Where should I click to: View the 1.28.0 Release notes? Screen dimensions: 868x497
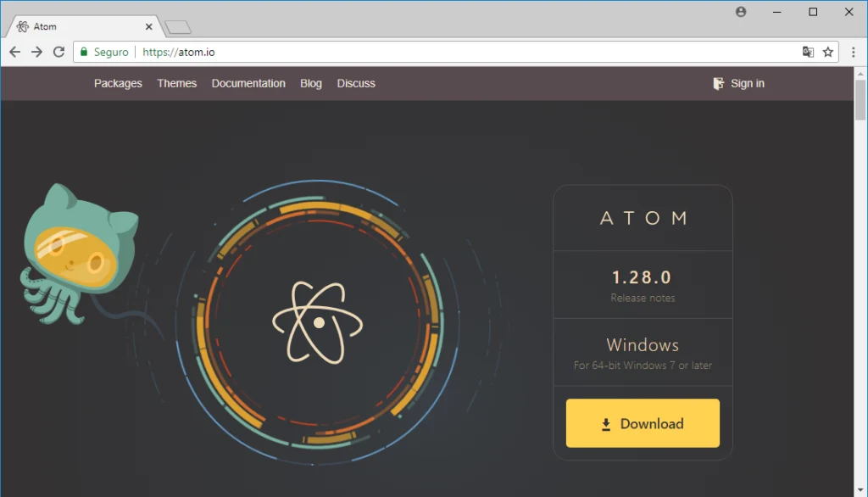pyautogui.click(x=643, y=298)
